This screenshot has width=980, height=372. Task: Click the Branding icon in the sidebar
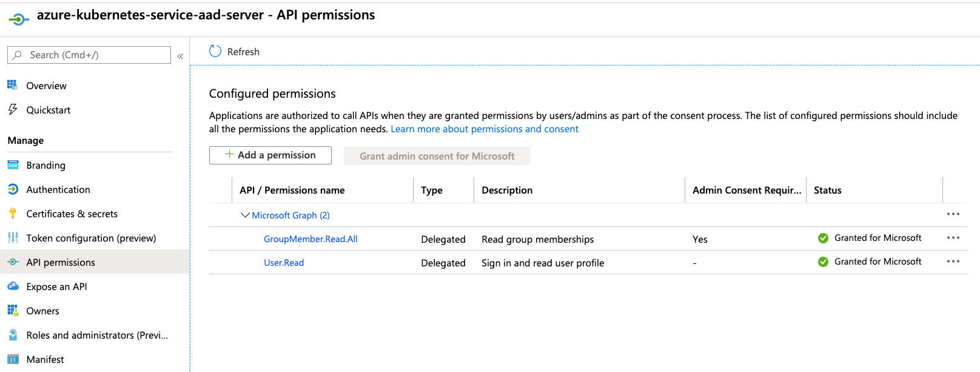tap(13, 164)
